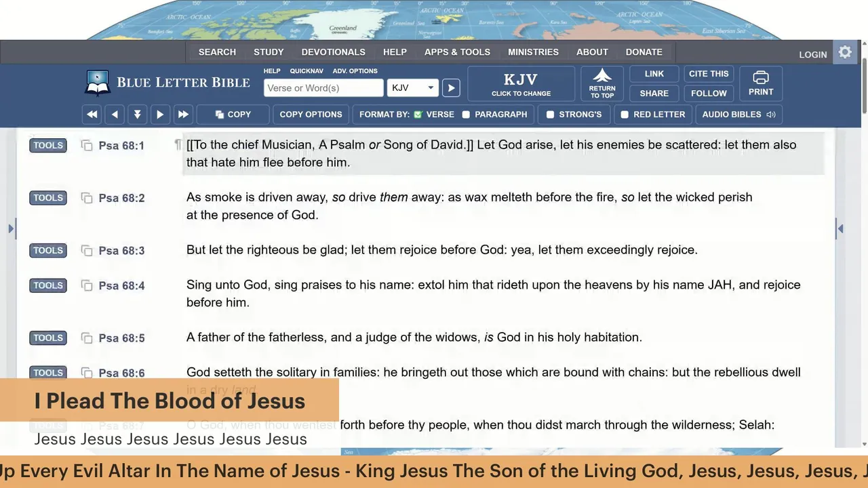Click KJV Click to Change version selector
The image size is (868, 488).
521,83
